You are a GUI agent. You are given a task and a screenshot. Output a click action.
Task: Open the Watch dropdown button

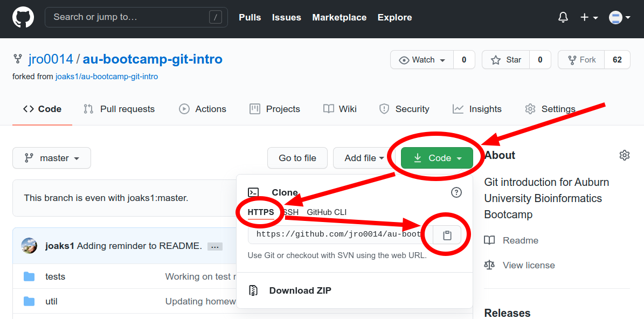click(422, 60)
